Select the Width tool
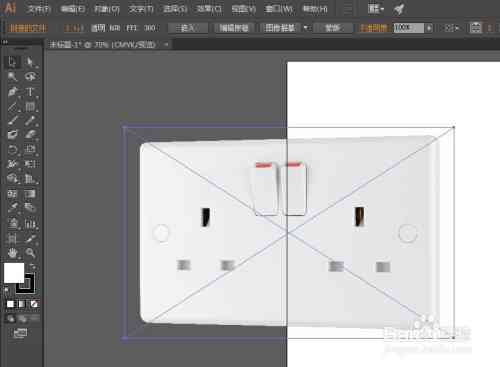 12,164
